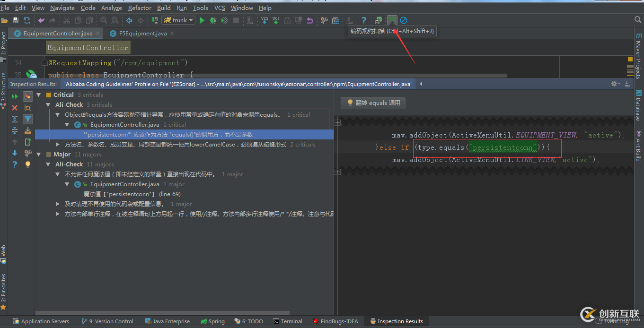
Task: Open the Maven Projects side panel
Action: [x=638, y=56]
